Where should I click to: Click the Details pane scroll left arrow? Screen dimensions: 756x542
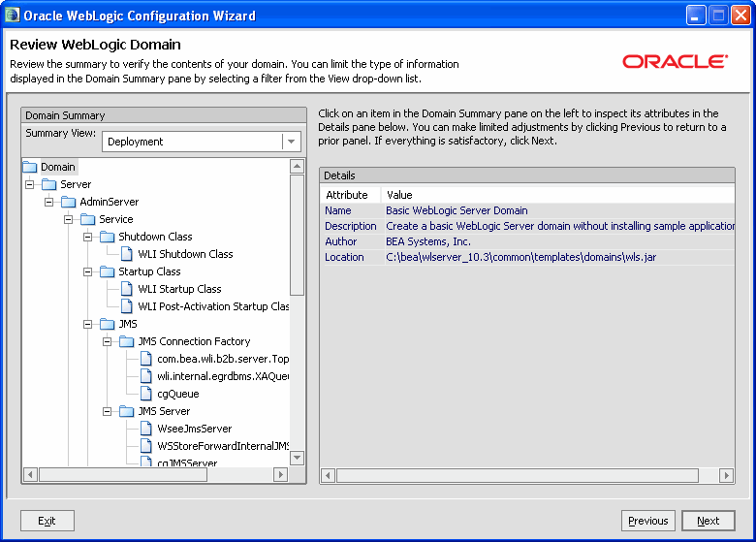point(329,476)
